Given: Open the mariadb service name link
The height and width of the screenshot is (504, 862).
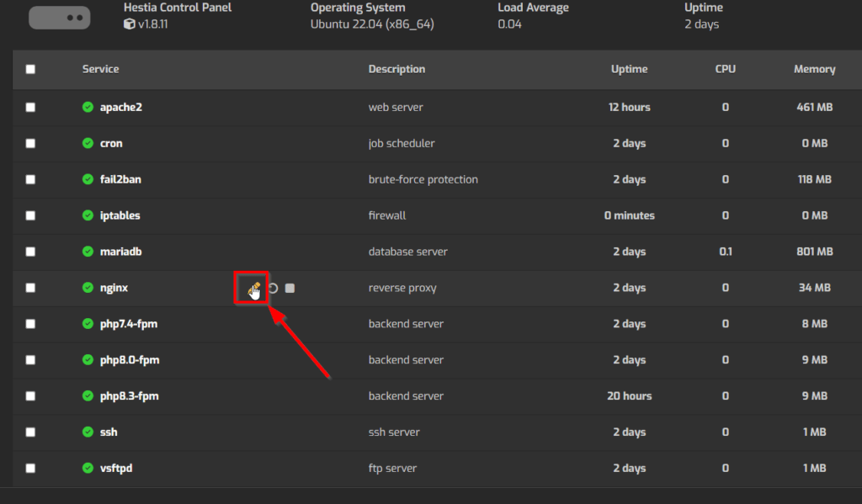Looking at the screenshot, I should point(119,252).
